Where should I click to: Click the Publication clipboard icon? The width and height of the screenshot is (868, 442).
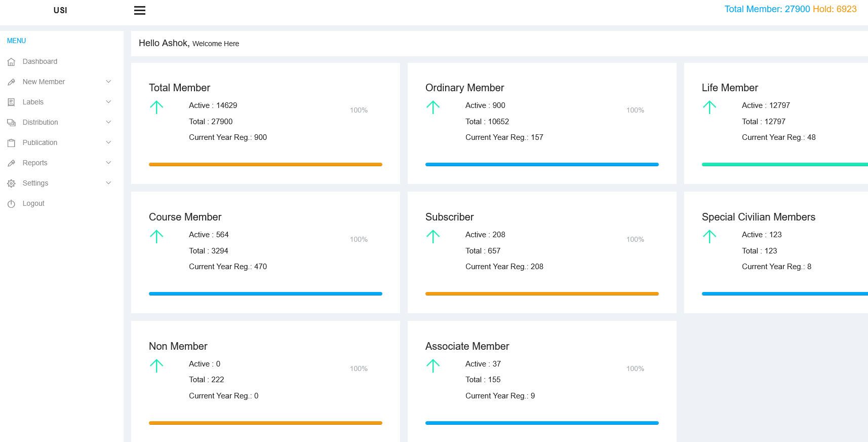pyautogui.click(x=11, y=143)
